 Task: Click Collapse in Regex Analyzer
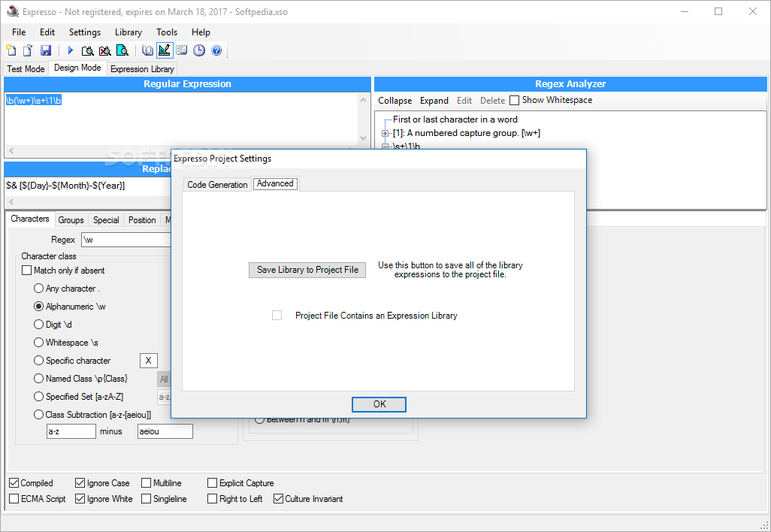(x=395, y=100)
